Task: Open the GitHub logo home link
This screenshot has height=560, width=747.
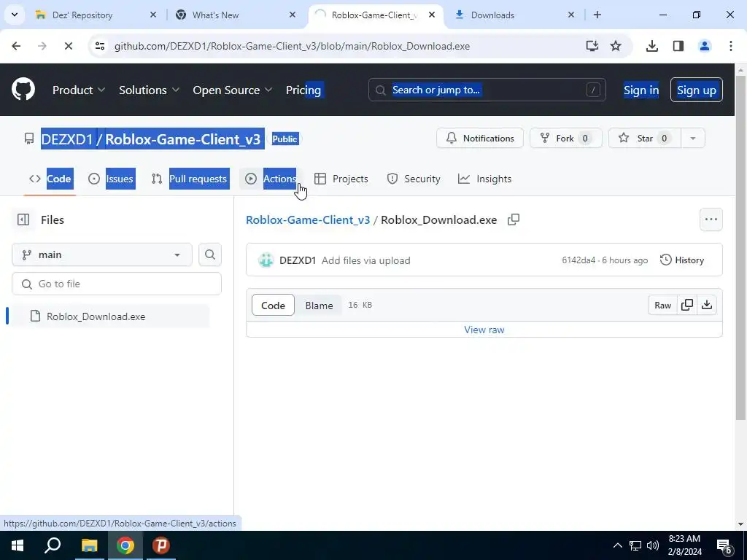Action: 23,90
